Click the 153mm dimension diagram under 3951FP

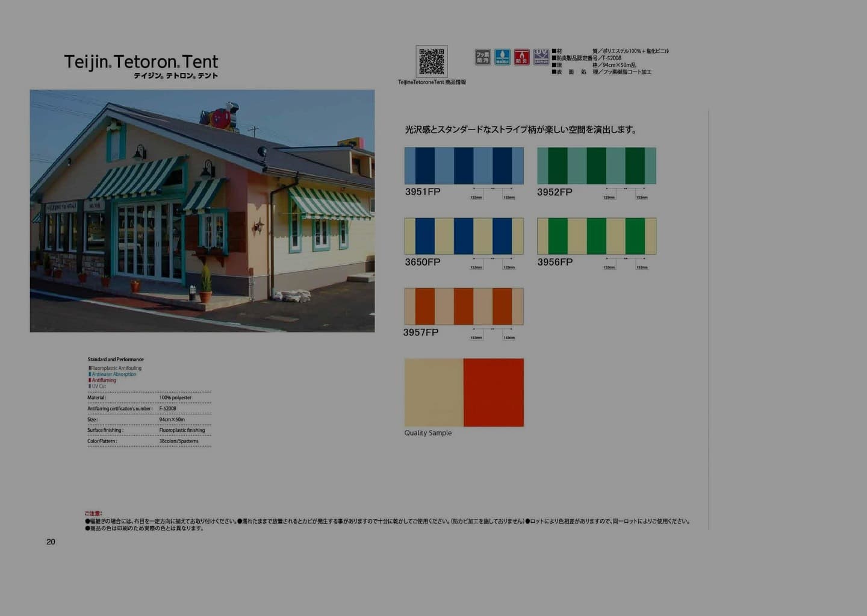493,193
